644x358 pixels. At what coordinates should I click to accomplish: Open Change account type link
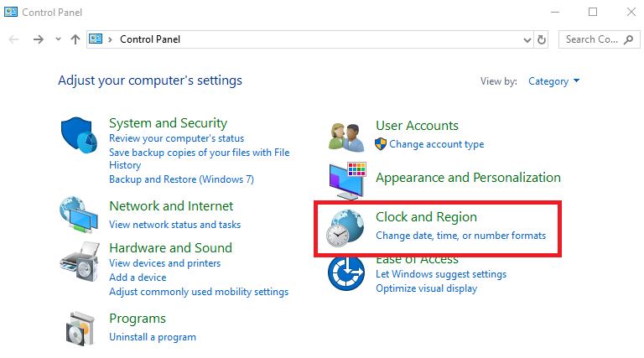click(x=436, y=144)
